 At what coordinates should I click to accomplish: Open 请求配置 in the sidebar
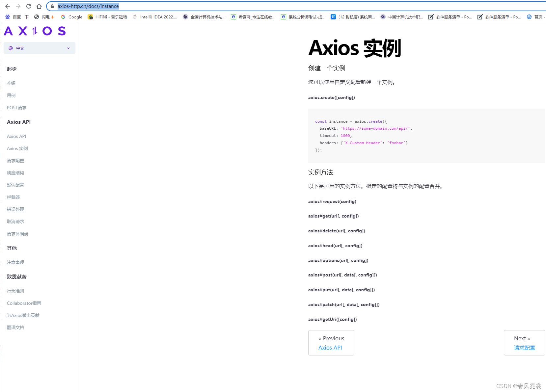coord(15,161)
